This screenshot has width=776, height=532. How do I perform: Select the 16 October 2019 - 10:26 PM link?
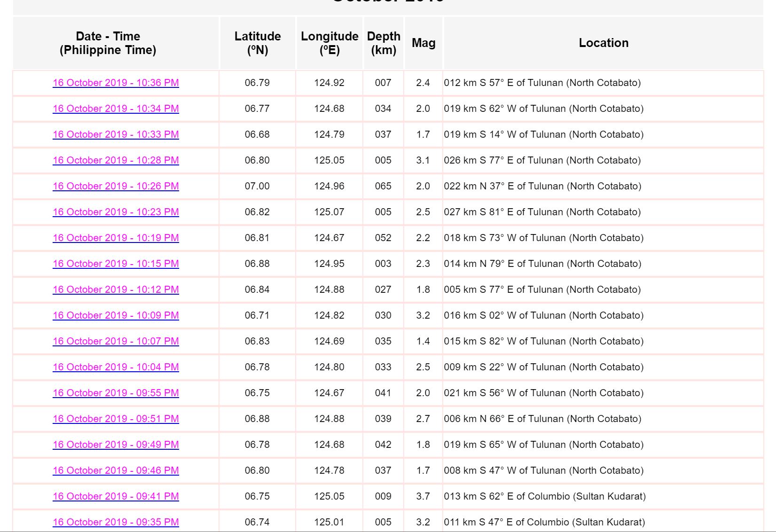pyautogui.click(x=116, y=186)
